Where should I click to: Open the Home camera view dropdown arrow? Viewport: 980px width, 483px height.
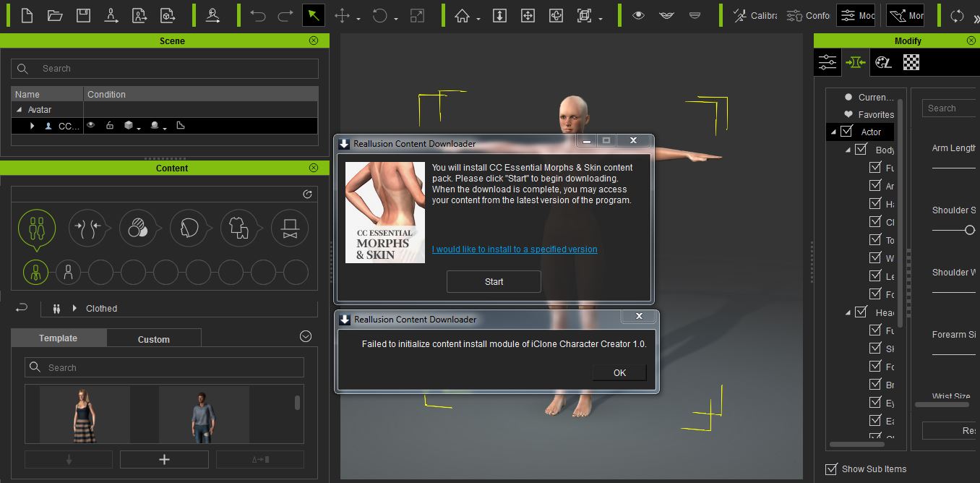pos(478,19)
